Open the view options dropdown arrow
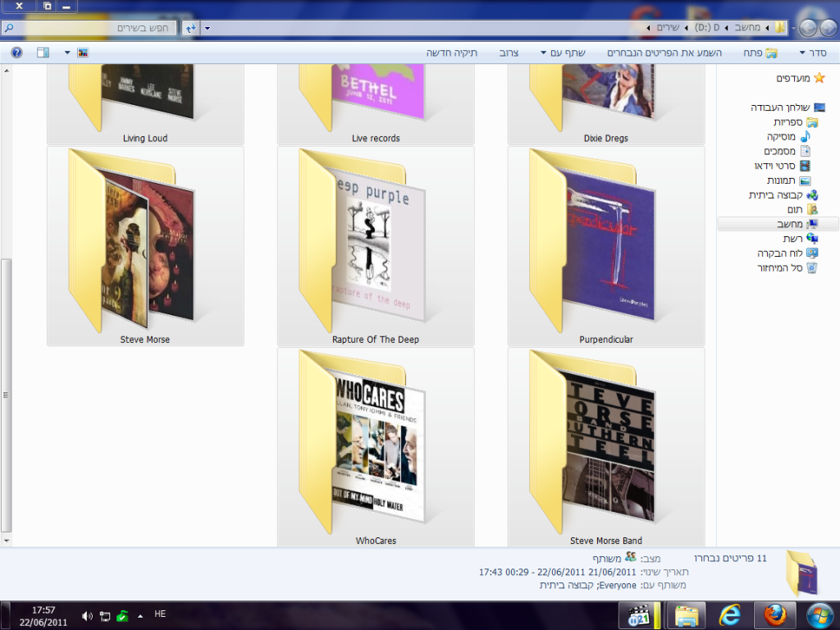Image resolution: width=840 pixels, height=630 pixels. 67,52
